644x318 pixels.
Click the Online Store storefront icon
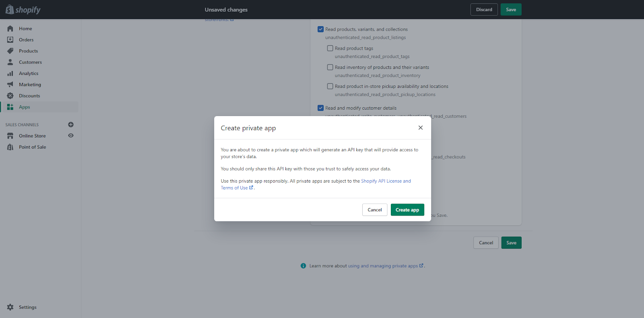[10, 136]
